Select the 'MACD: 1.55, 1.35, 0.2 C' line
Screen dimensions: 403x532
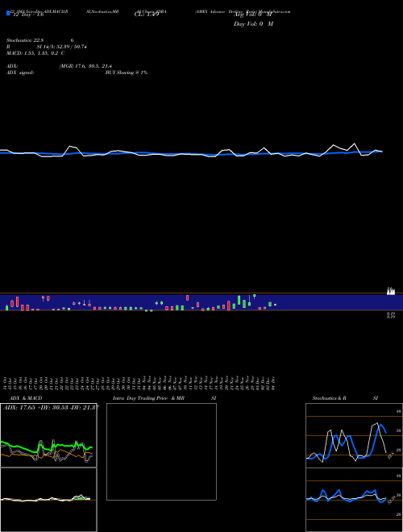[35, 53]
